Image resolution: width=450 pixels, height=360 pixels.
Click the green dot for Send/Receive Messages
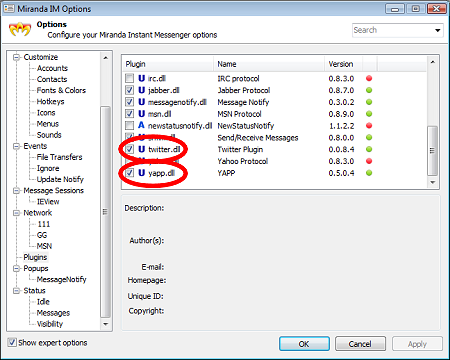coord(369,137)
